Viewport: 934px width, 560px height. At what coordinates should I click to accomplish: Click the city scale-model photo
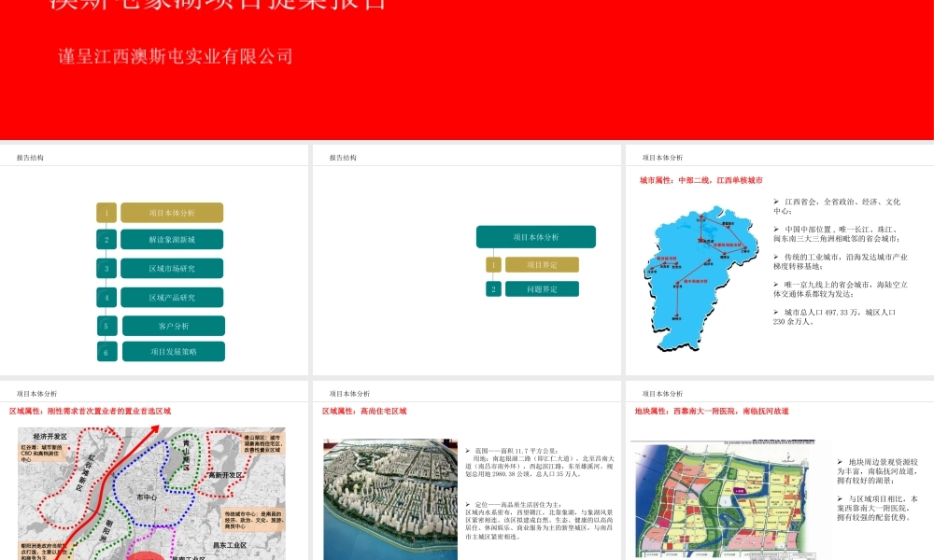click(x=390, y=499)
